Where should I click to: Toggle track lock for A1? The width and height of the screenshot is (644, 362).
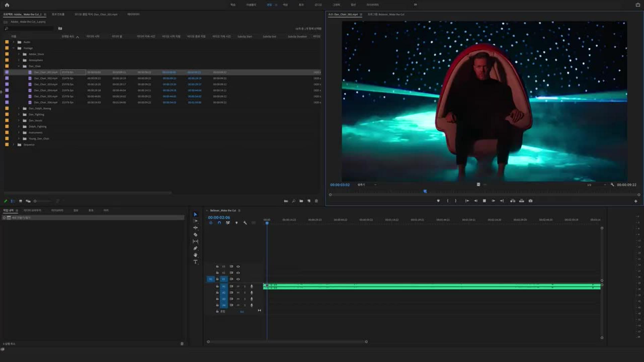coord(217,286)
